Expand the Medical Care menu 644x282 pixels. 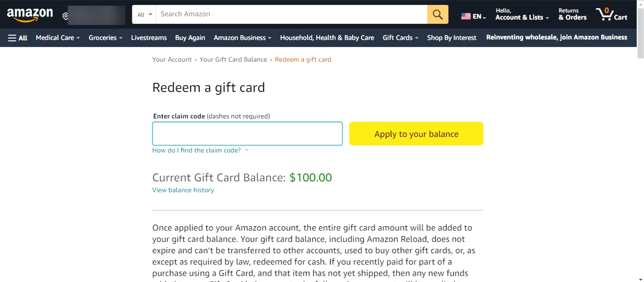pyautogui.click(x=58, y=38)
